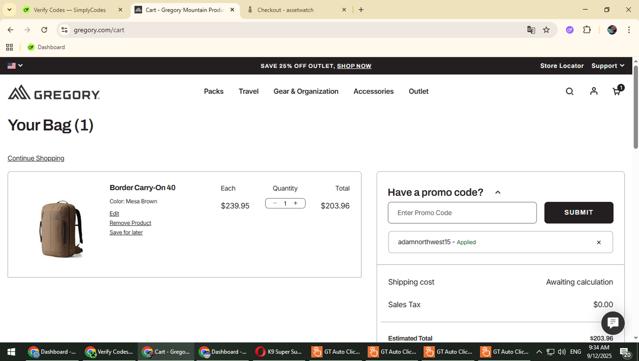
Task: Open the Gear & Organization menu
Action: click(x=306, y=91)
